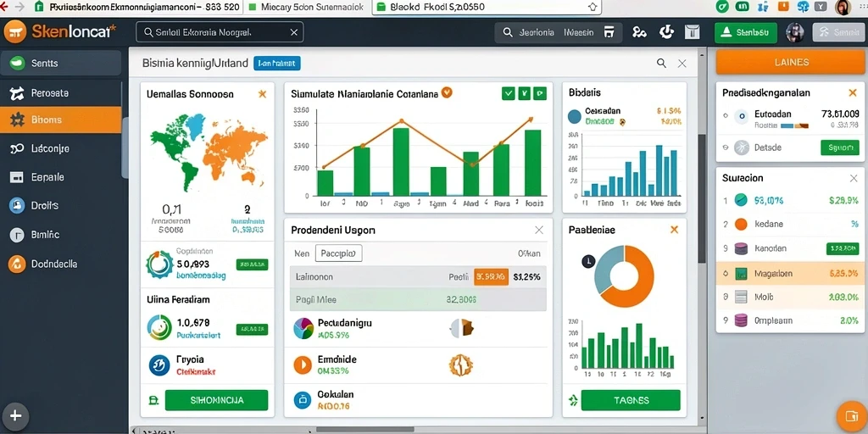Screen dimensions: 868x434
Task: Expand the orange chevron beside chart title
Action: 447,93
